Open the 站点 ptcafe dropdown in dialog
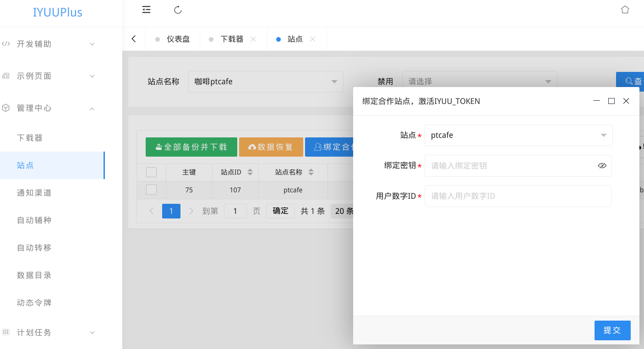Screen dimensions: 644x349 [x=518, y=135]
